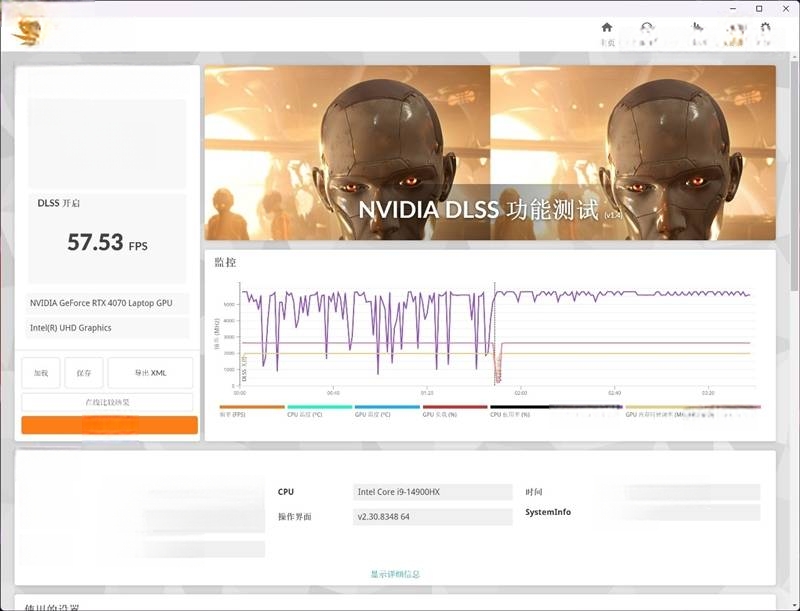800x611 pixels.
Task: Click the online compare results button
Action: click(x=107, y=402)
